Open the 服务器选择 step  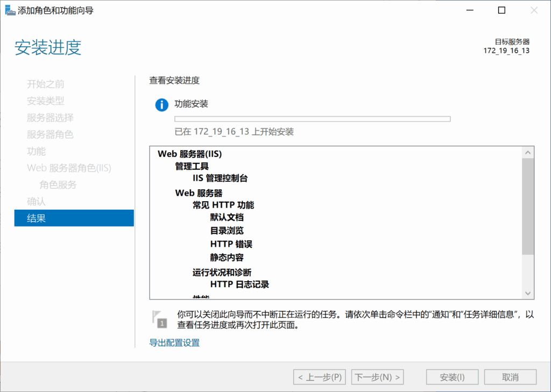coord(48,118)
